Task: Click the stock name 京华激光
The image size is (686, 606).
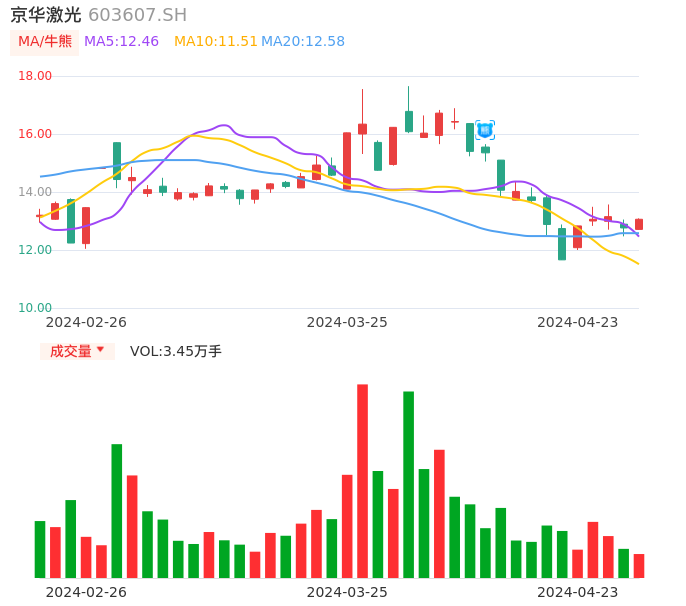Action: (46, 15)
